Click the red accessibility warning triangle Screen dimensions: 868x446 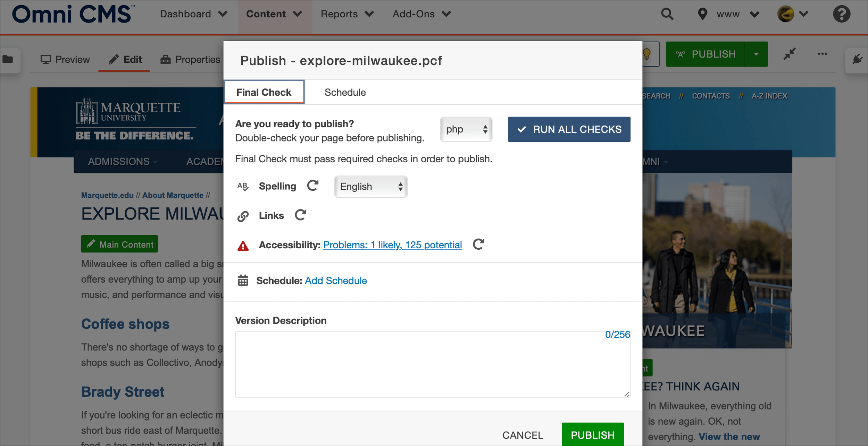(x=243, y=246)
